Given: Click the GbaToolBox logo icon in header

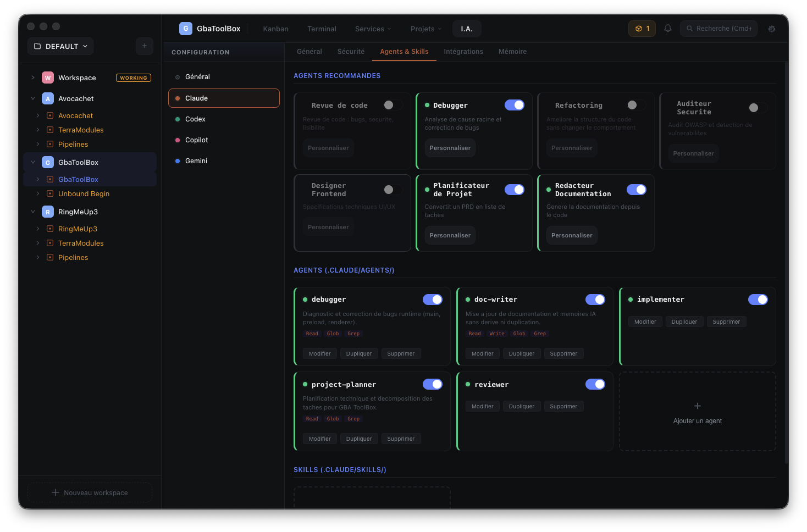Looking at the screenshot, I should [x=186, y=29].
